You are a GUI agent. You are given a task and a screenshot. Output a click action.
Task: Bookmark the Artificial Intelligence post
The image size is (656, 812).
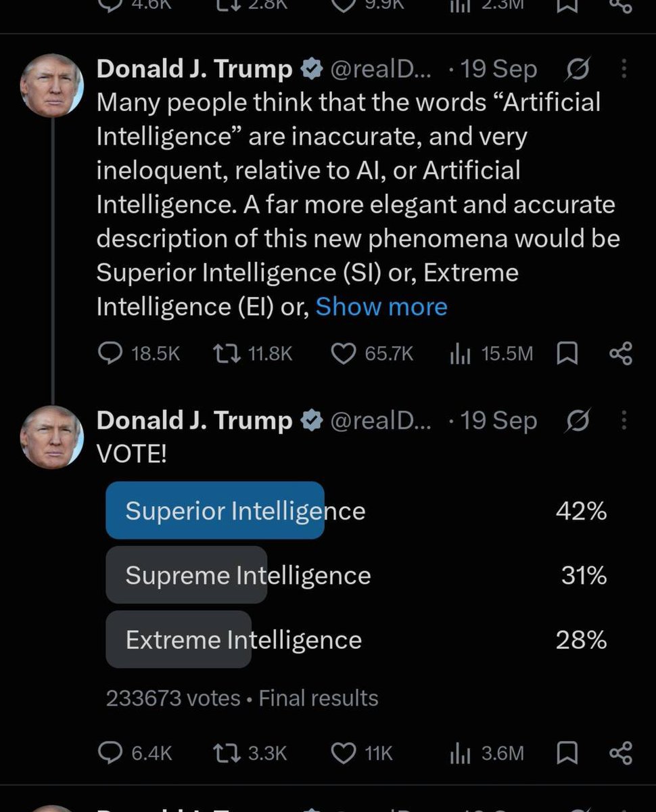567,353
